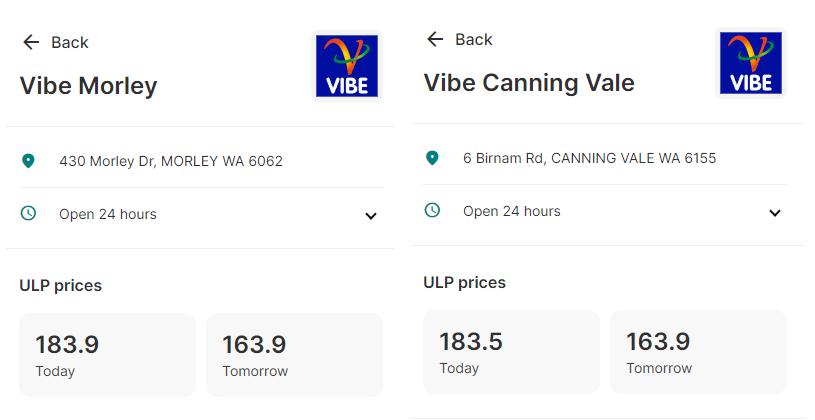Click the clock icon on Vibe Morley
Viewport: 815px width, 420px height.
tap(28, 213)
